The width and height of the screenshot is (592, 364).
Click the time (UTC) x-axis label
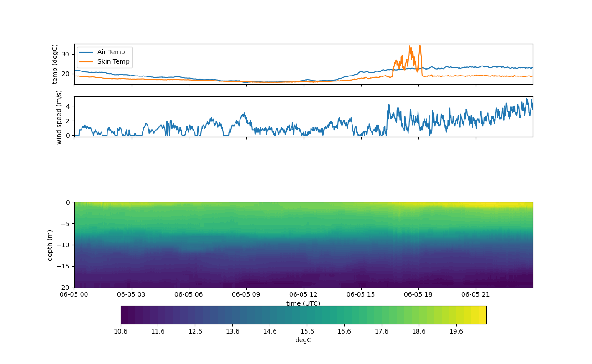303,303
